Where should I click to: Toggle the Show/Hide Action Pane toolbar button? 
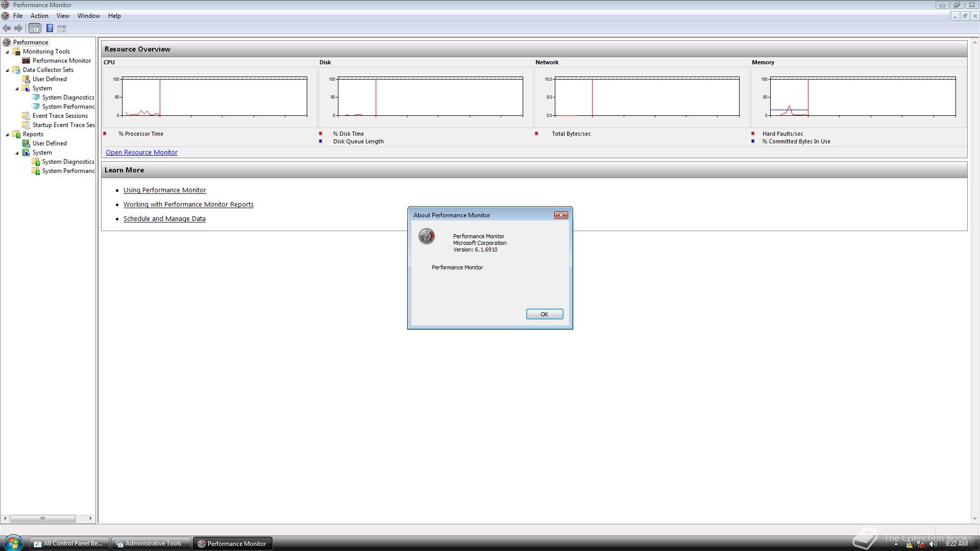coord(62,29)
